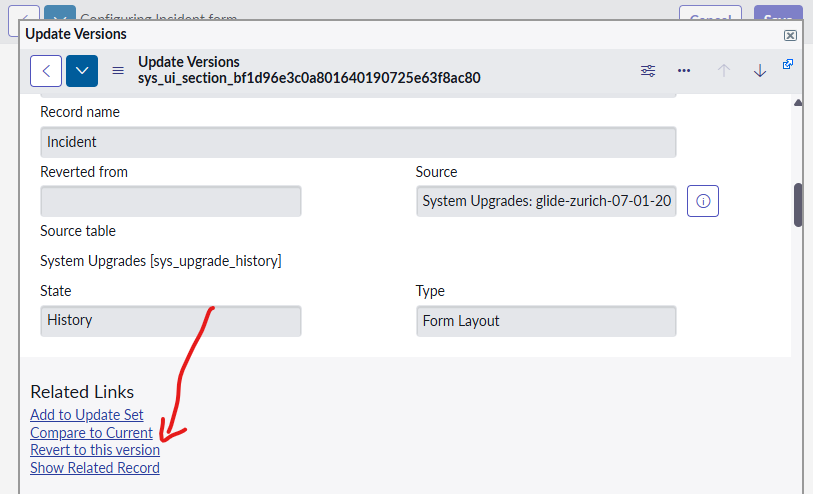Click the info icon next to Source field
Screen dimensions: 813x494
point(703,202)
